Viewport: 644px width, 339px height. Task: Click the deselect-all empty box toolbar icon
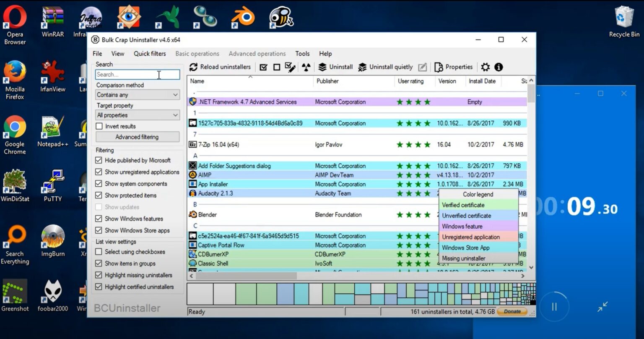[x=277, y=67]
